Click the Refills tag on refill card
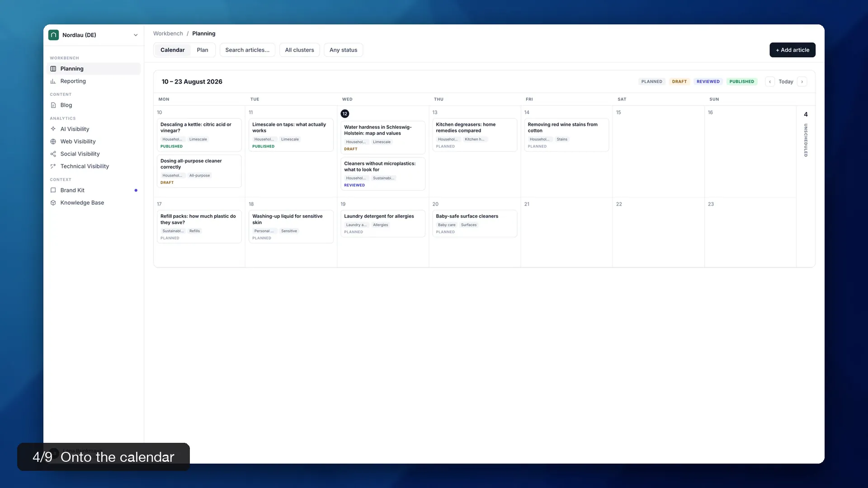The image size is (868, 488). 194,231
